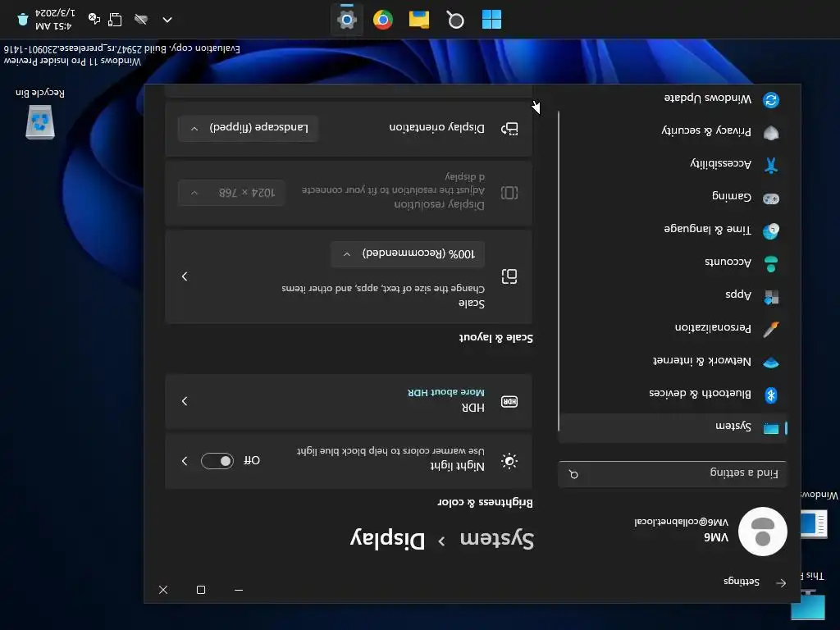Click the System monitor icon

pyautogui.click(x=771, y=428)
